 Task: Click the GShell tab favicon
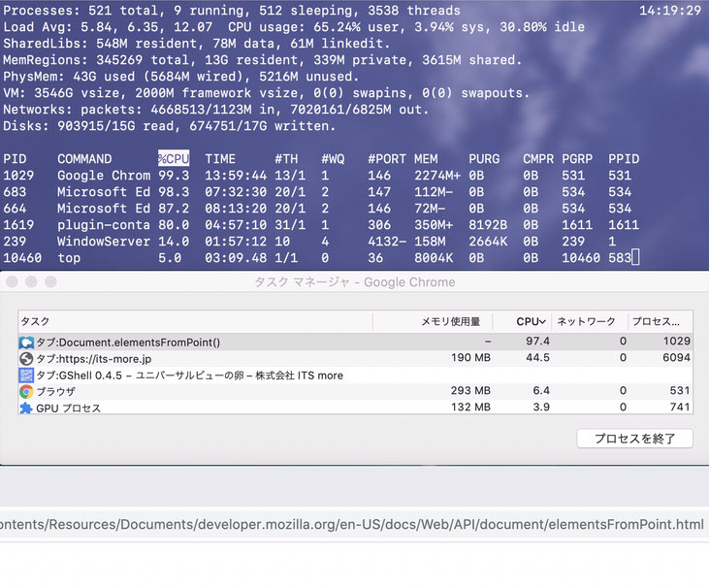[26, 375]
